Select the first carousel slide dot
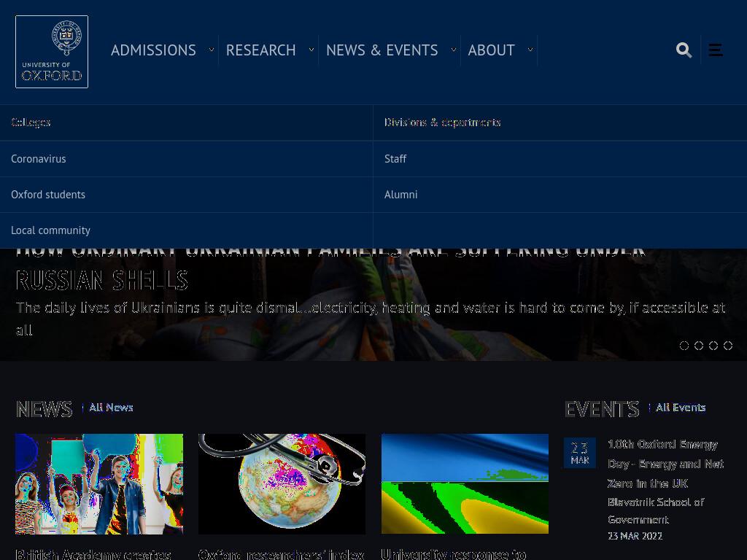 click(684, 346)
